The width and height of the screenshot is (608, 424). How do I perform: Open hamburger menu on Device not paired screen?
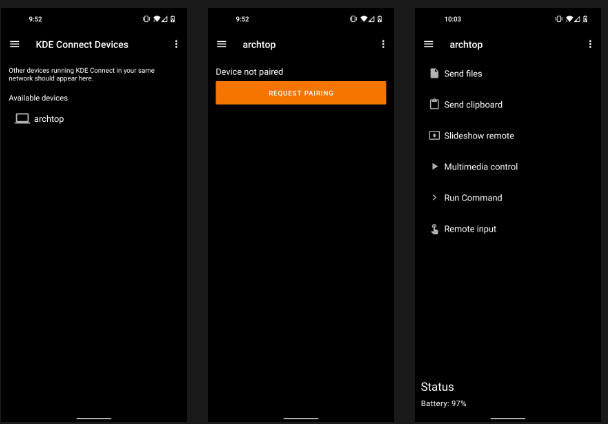221,44
